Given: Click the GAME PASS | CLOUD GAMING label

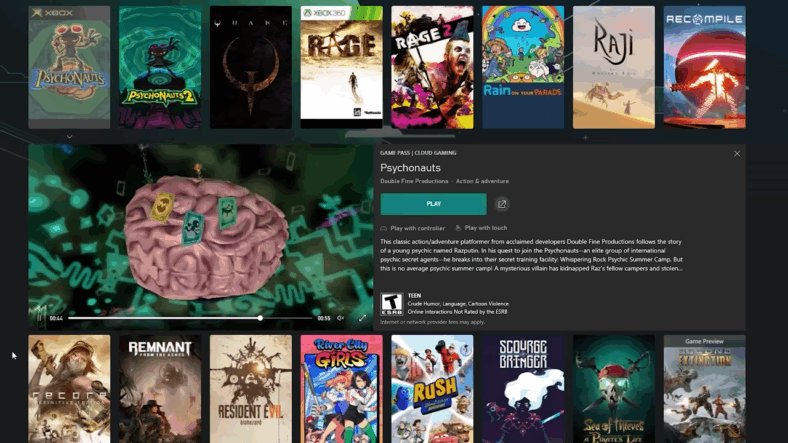Looking at the screenshot, I should tap(418, 153).
